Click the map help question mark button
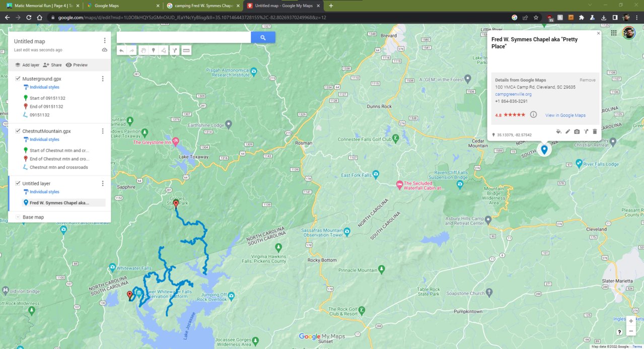The height and width of the screenshot is (349, 644). pyautogui.click(x=619, y=332)
